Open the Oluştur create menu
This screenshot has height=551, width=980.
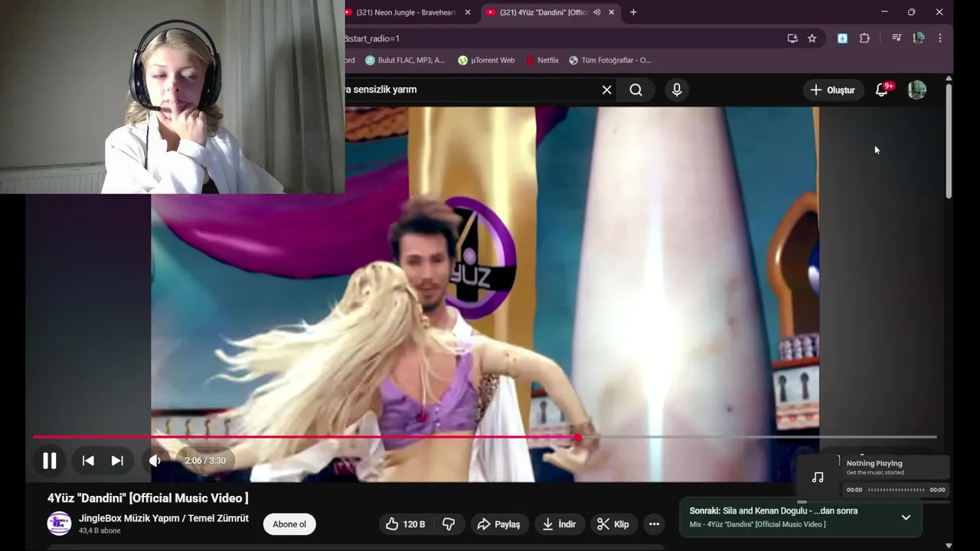833,90
